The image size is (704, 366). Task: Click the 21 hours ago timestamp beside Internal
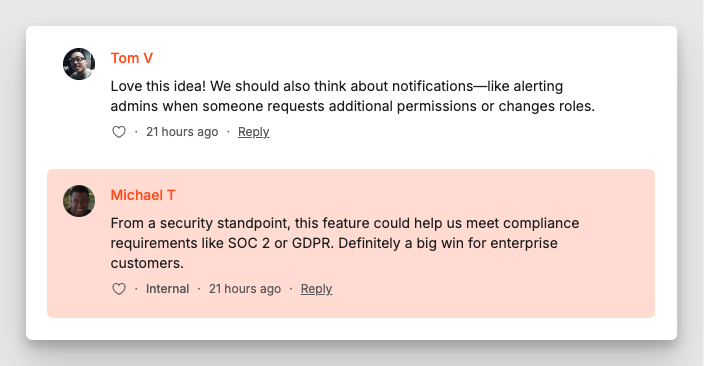point(245,289)
